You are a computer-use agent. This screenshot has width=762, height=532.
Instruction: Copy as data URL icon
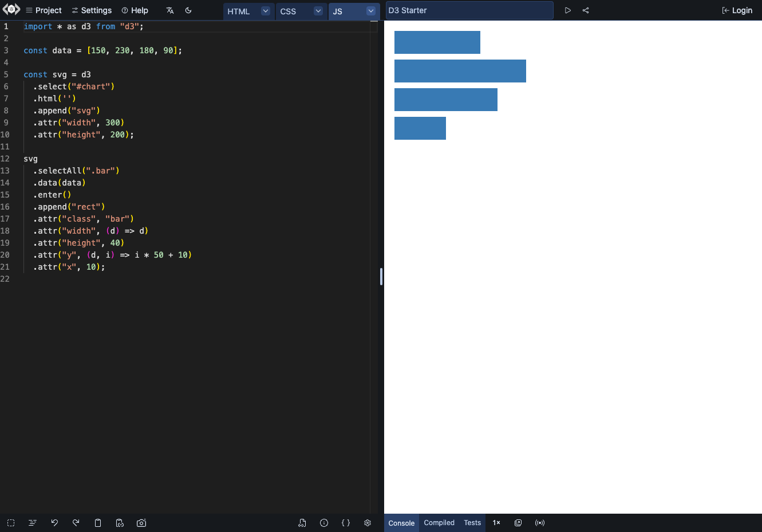click(120, 523)
